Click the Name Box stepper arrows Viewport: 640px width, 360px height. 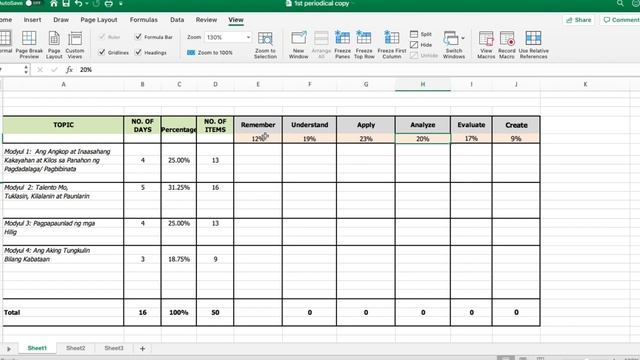point(26,70)
